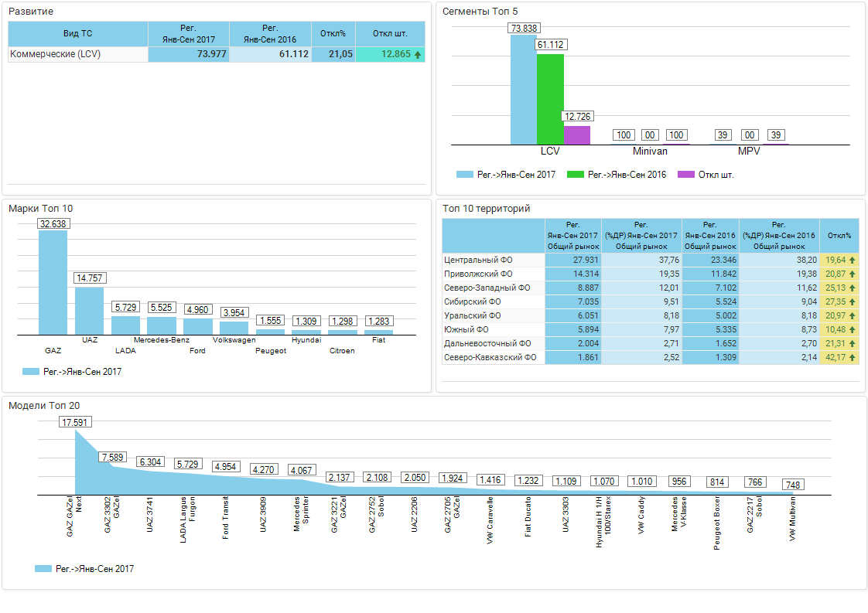The width and height of the screenshot is (868, 613).
Task: Click the green up arrow in the Коммерческие (LCV) row
Action: (418, 55)
